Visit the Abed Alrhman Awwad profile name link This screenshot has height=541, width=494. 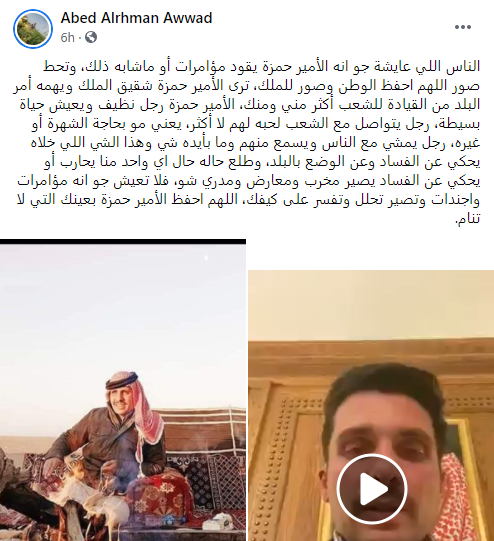(x=136, y=18)
